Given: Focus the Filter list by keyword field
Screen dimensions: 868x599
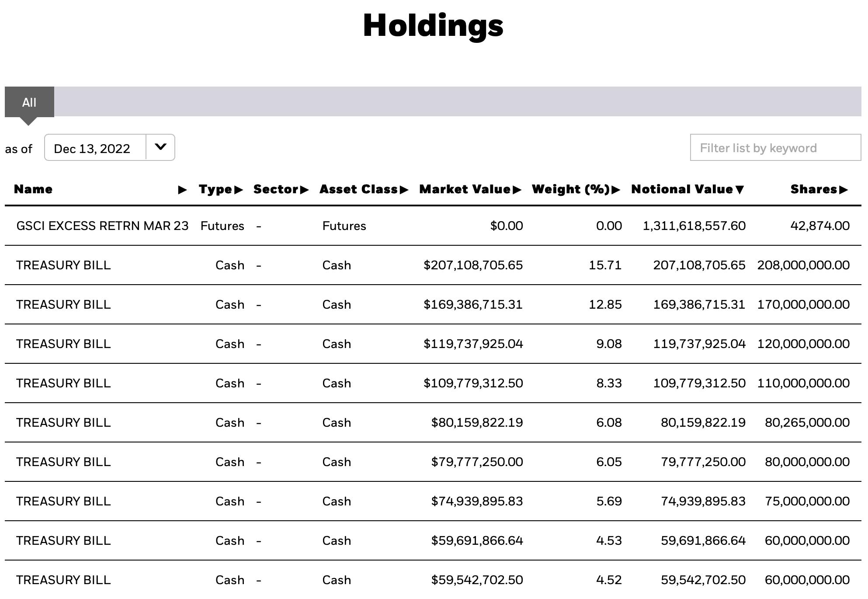Looking at the screenshot, I should (775, 148).
